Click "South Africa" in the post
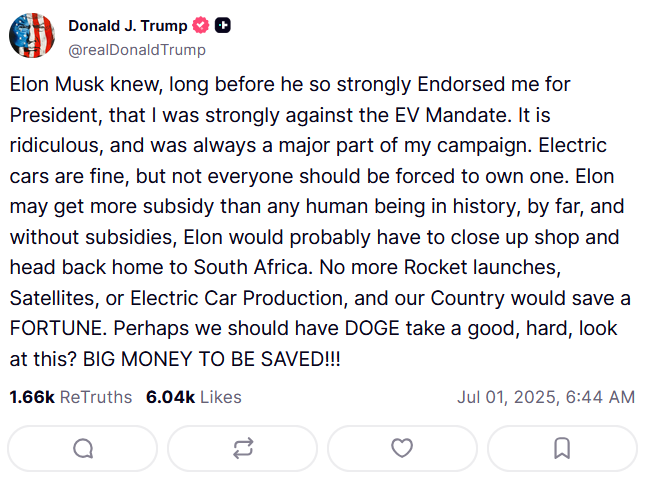The height and width of the screenshot is (477, 647). (251, 267)
